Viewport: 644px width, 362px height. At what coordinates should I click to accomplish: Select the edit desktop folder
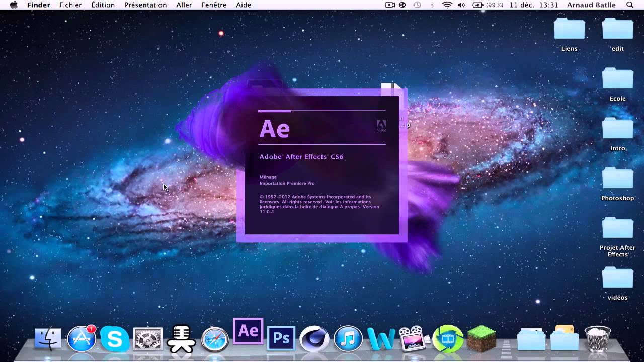(x=617, y=35)
